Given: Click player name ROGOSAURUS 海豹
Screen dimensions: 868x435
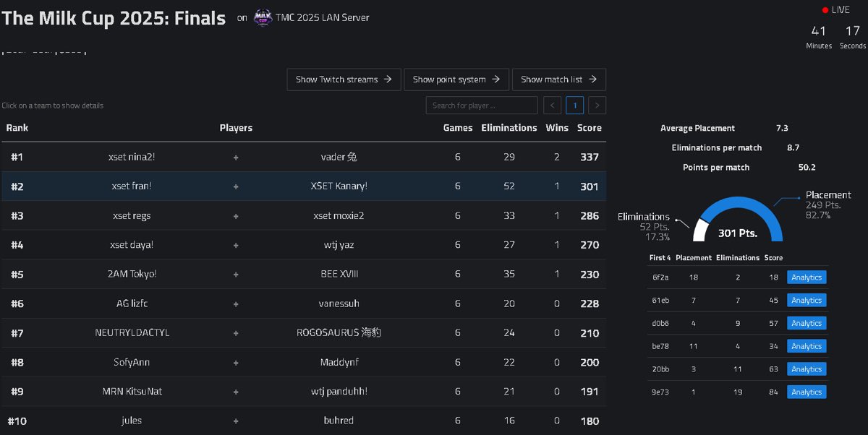Looking at the screenshot, I should point(339,333).
